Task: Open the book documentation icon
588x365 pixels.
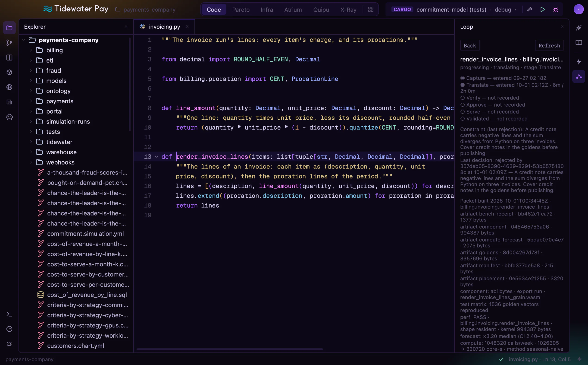Action: tap(579, 43)
